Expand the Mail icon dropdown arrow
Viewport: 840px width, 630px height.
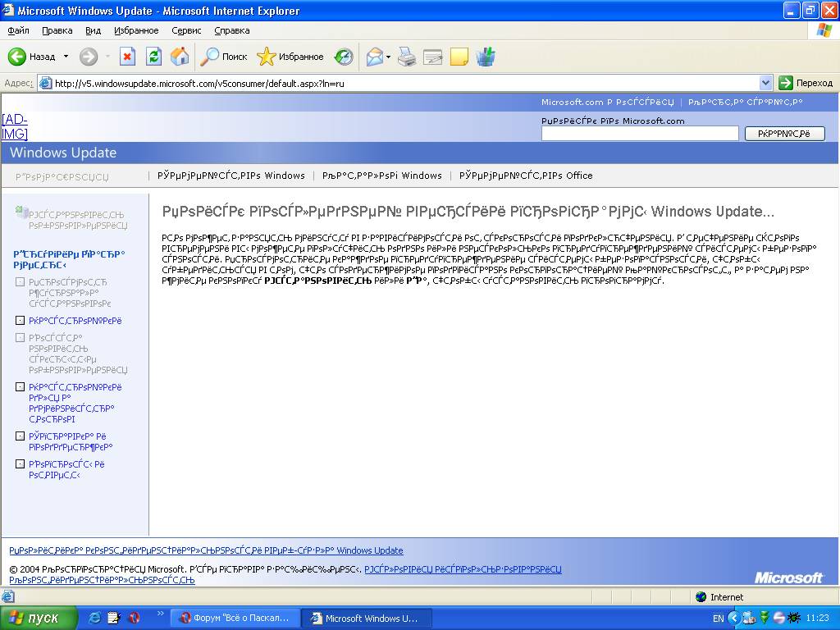click(x=388, y=57)
